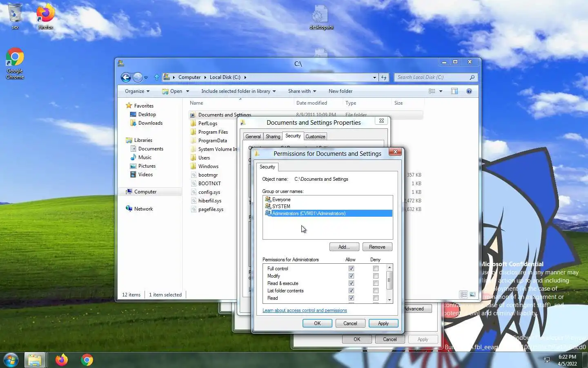Open Learn about access control and permissions
Screen dimensions: 588x368
coord(305,310)
